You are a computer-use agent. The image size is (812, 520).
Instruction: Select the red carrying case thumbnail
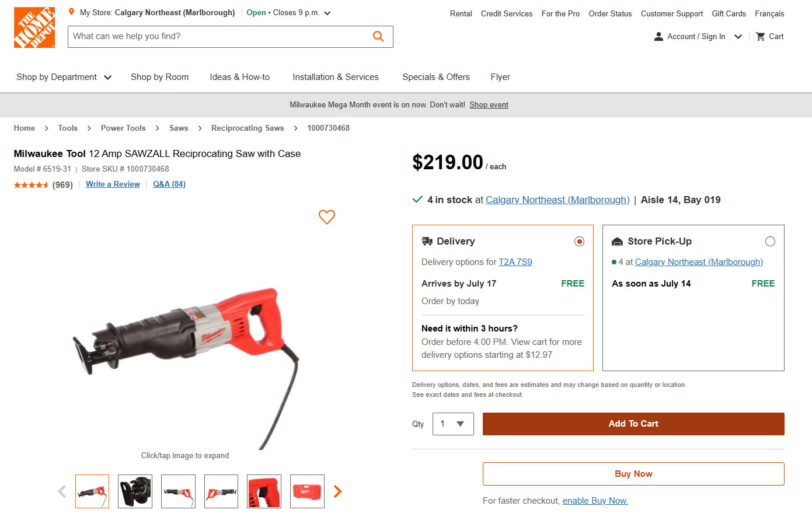click(307, 491)
